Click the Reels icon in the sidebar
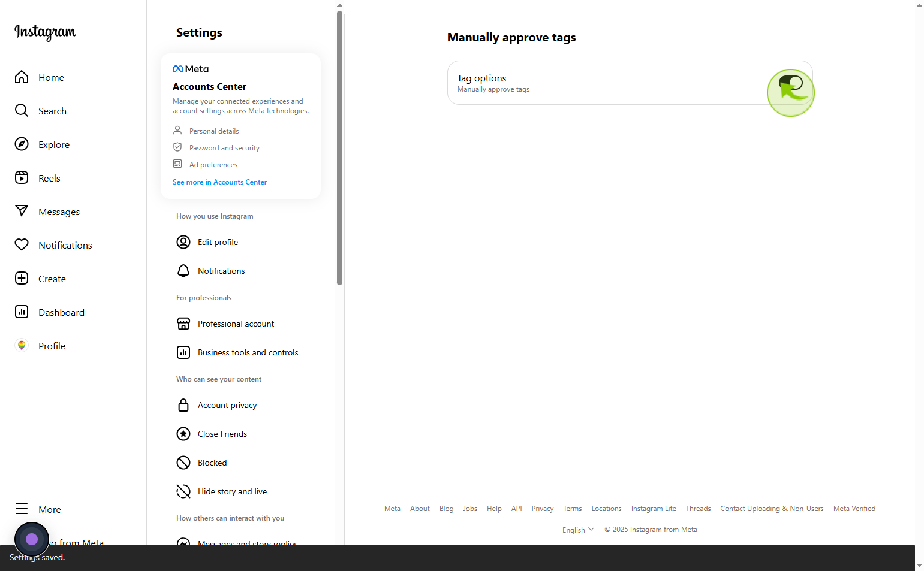 coord(22,178)
